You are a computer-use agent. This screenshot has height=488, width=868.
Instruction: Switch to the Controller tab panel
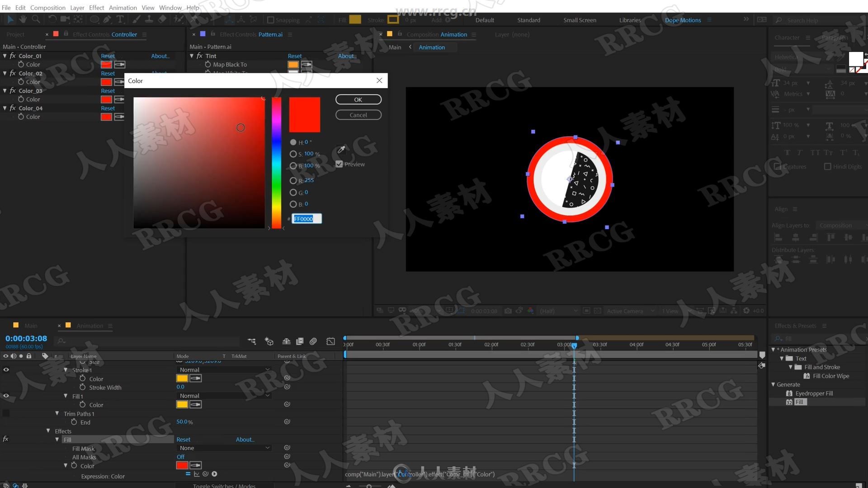[124, 34]
